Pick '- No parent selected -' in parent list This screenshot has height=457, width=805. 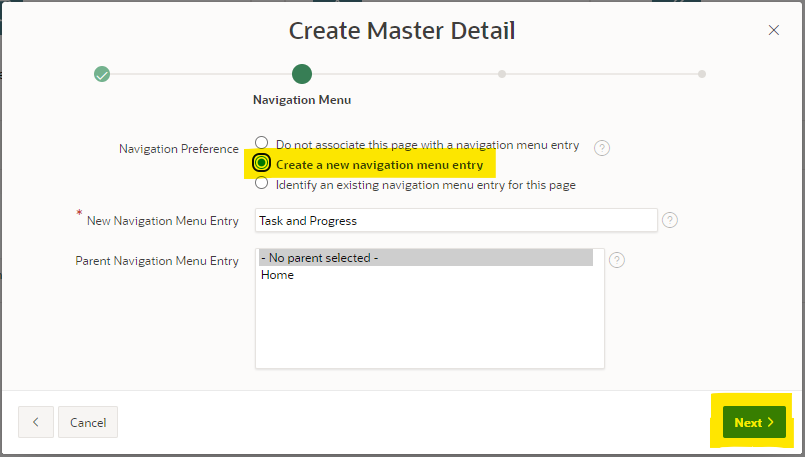point(425,258)
